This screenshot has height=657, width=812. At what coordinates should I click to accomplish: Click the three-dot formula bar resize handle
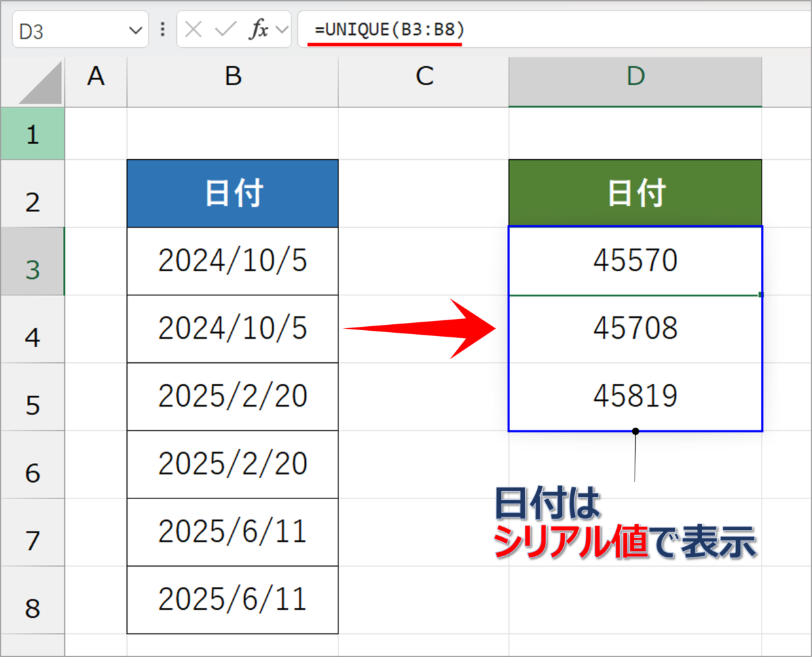point(162,29)
